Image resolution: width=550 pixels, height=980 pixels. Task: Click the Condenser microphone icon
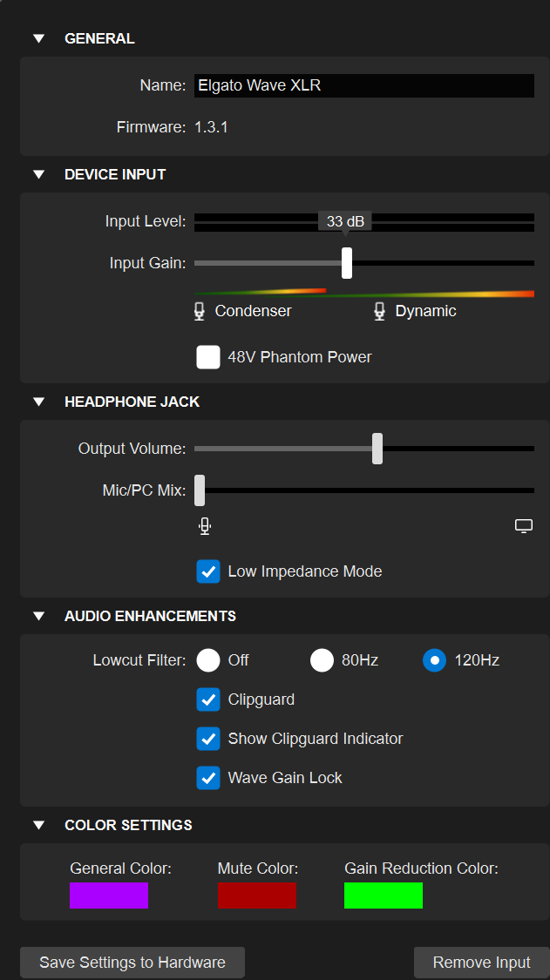click(200, 311)
